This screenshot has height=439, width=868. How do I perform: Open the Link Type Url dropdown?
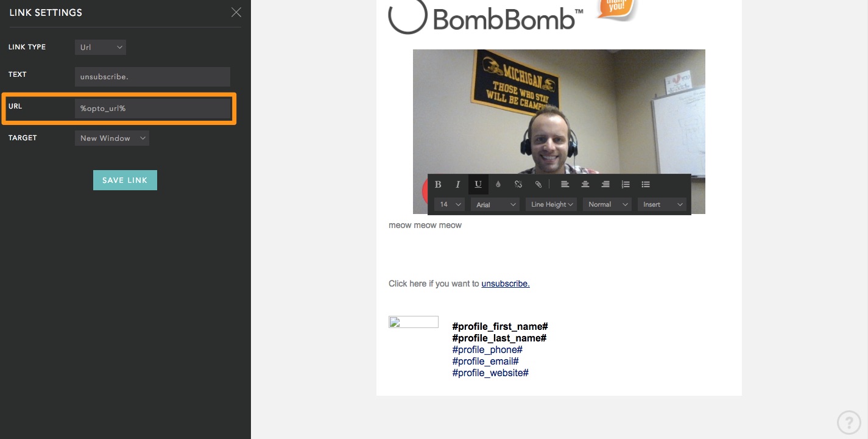pos(101,47)
